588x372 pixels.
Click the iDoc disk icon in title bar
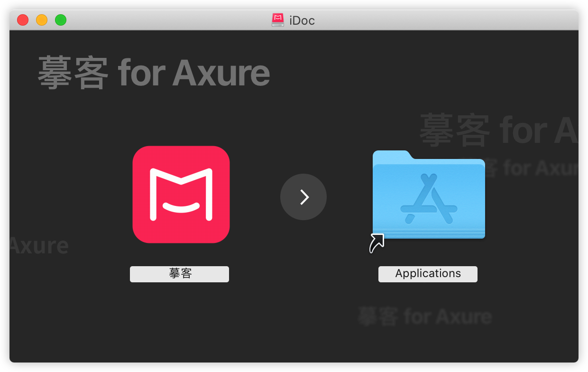point(278,20)
